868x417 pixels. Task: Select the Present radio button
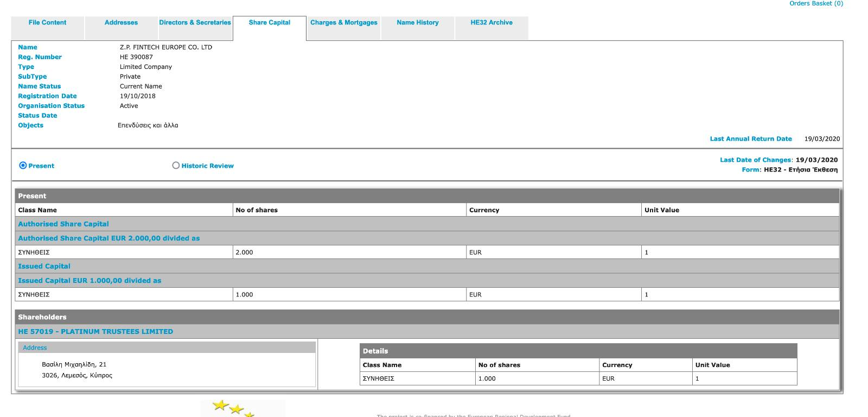tap(23, 166)
